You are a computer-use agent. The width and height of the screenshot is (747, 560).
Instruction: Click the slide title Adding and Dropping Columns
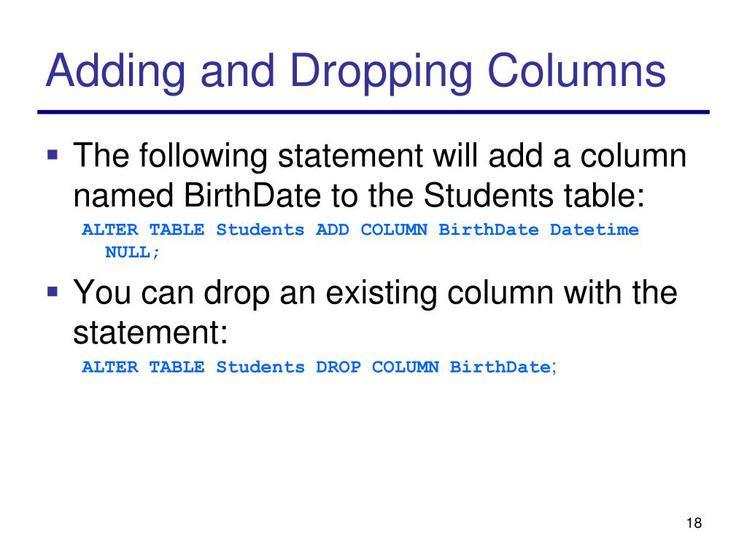point(355,71)
